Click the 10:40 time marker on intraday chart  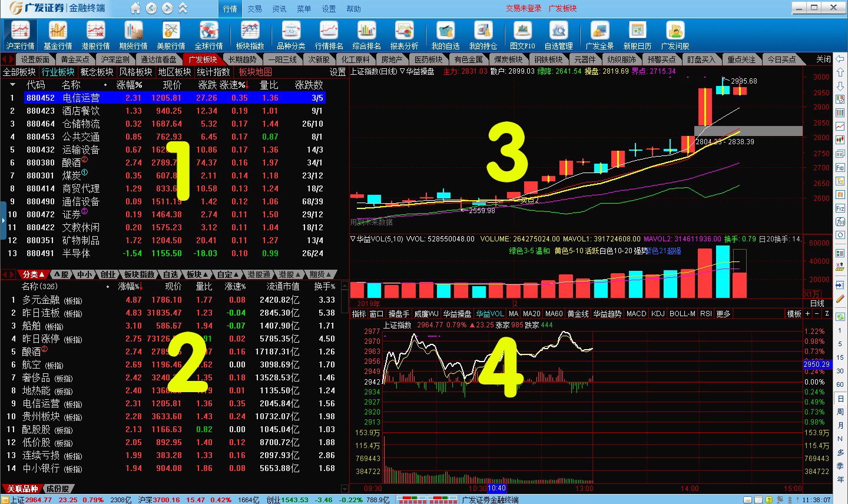tap(496, 488)
